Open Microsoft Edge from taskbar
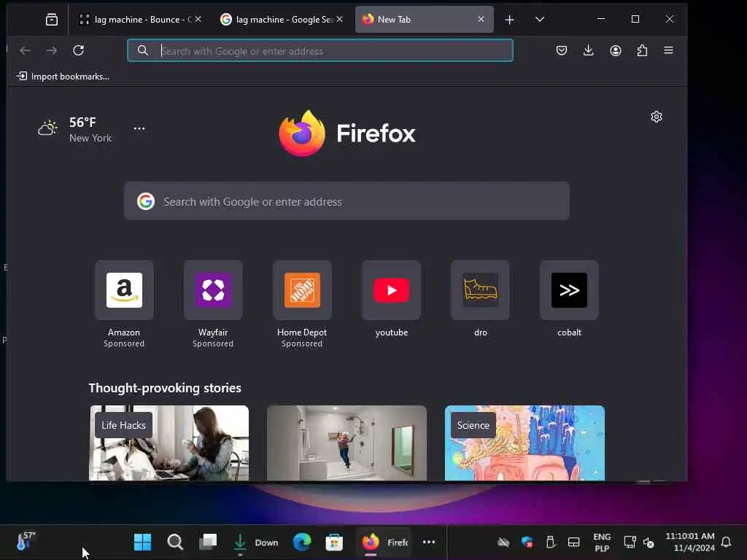The width and height of the screenshot is (747, 560). point(302,542)
